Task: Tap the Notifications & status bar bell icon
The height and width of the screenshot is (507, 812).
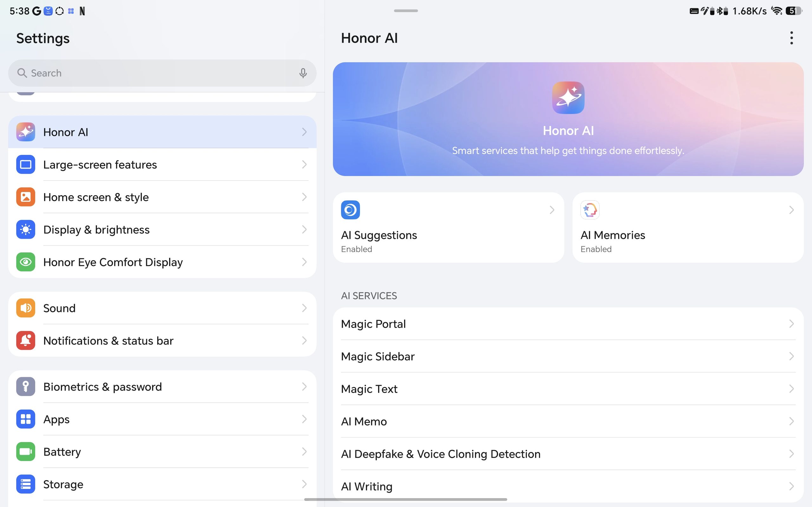Action: click(x=25, y=340)
